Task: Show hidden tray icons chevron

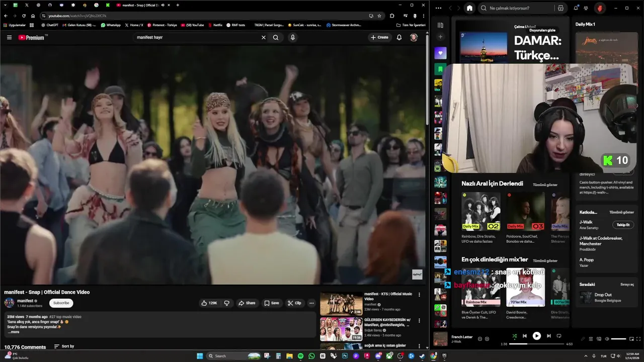Action: tap(586, 356)
